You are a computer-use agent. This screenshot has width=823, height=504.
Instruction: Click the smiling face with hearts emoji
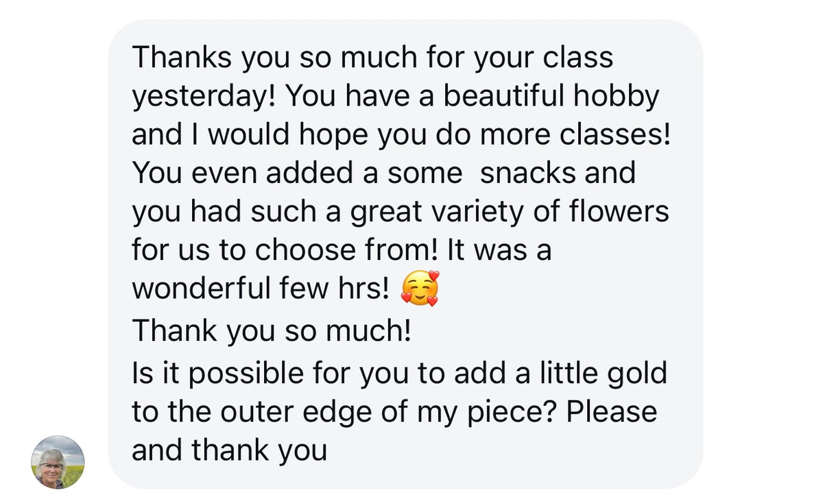click(x=420, y=288)
